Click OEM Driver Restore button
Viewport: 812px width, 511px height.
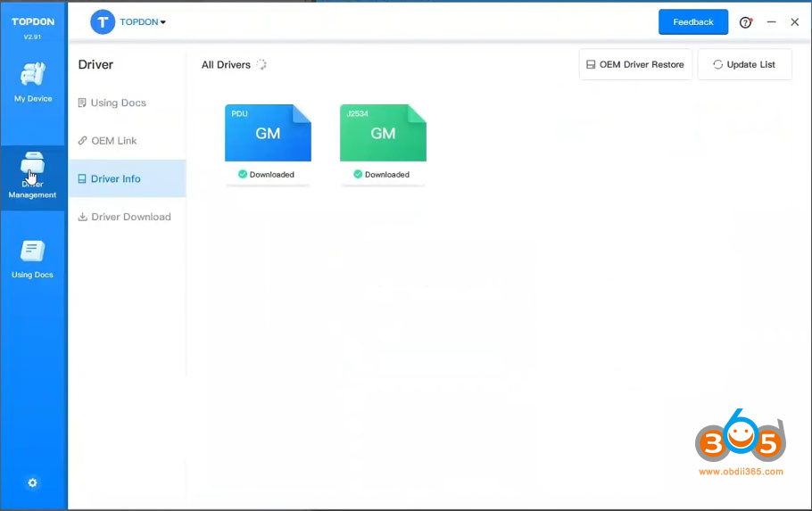click(x=635, y=64)
